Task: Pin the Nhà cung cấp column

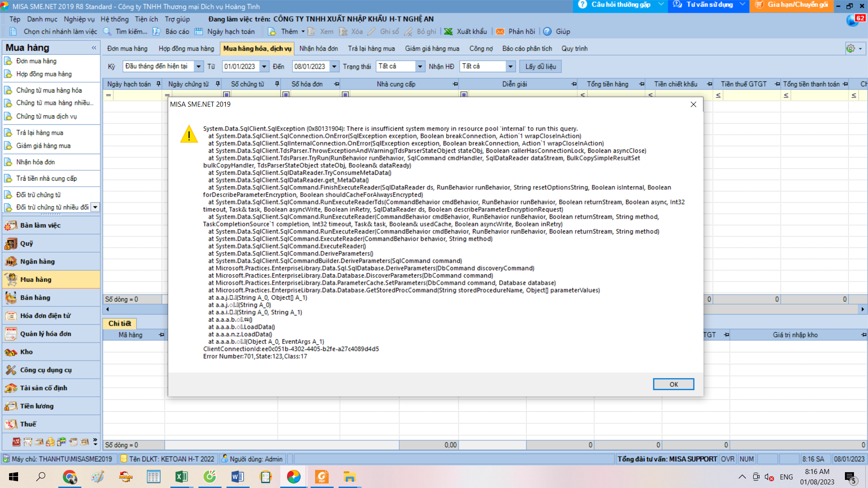Action: tap(455, 84)
